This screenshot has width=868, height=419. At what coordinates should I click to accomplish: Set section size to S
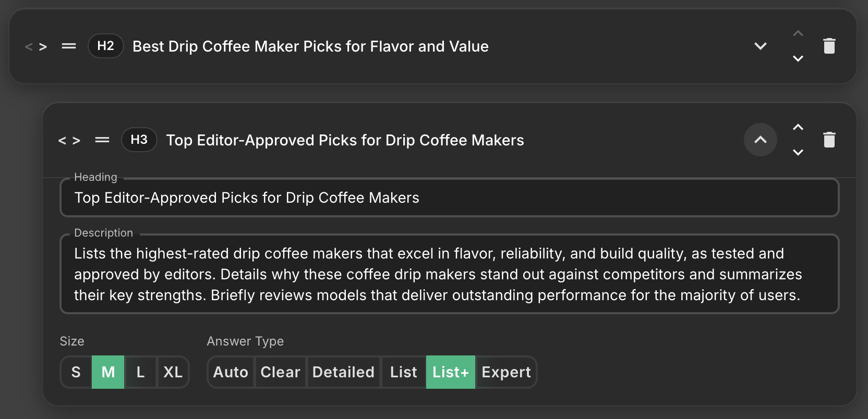click(x=76, y=372)
